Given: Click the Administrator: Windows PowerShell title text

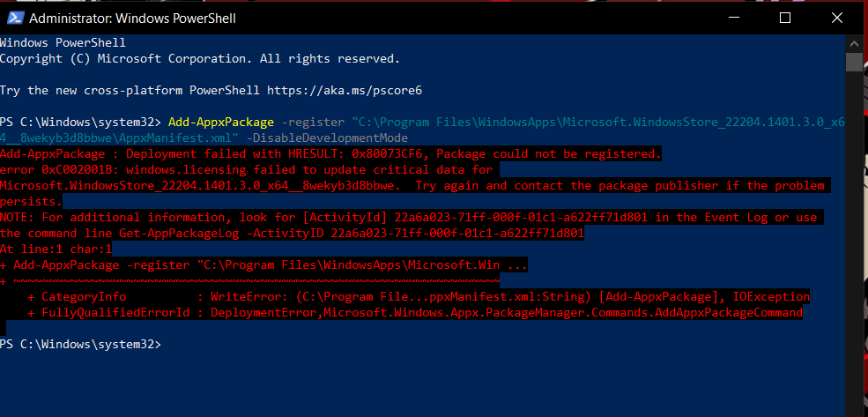Looking at the screenshot, I should (x=132, y=19).
